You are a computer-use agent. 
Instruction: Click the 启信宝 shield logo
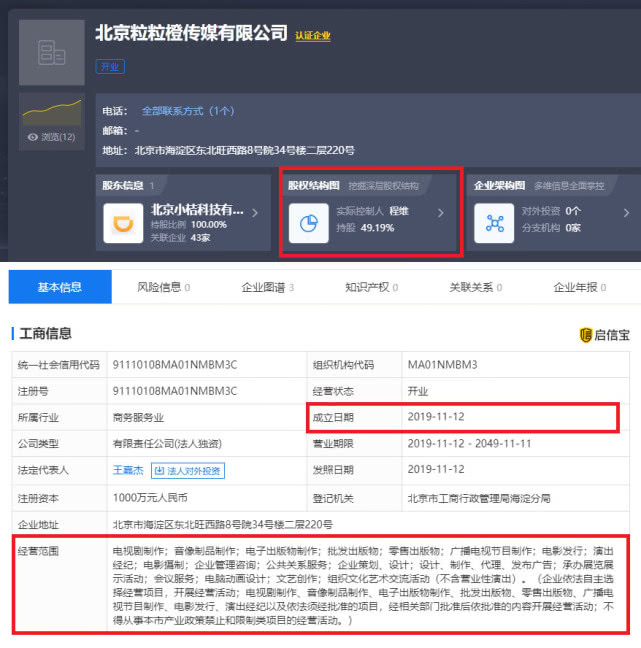click(x=586, y=335)
